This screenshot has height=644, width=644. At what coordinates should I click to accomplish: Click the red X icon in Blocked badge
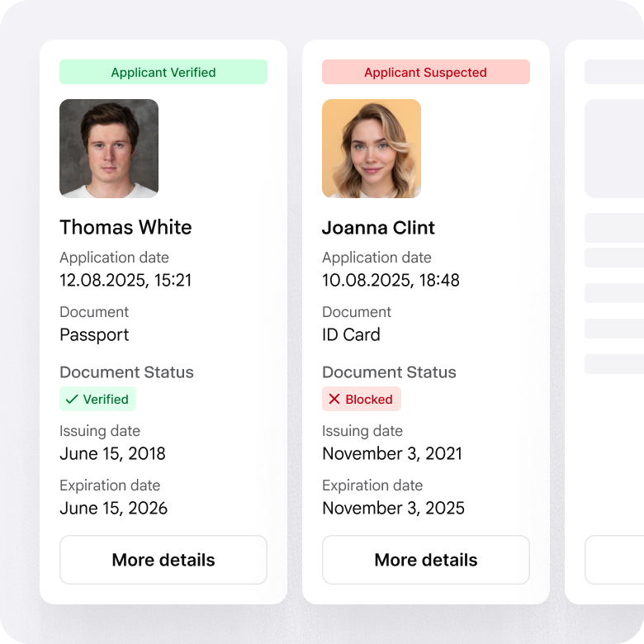click(334, 399)
